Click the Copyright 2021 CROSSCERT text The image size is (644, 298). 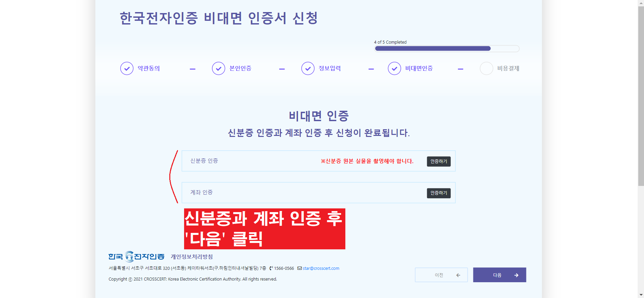pyautogui.click(x=193, y=279)
